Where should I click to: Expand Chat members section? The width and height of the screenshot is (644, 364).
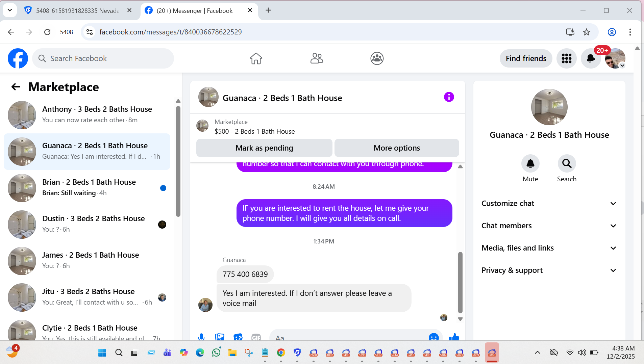(x=549, y=226)
